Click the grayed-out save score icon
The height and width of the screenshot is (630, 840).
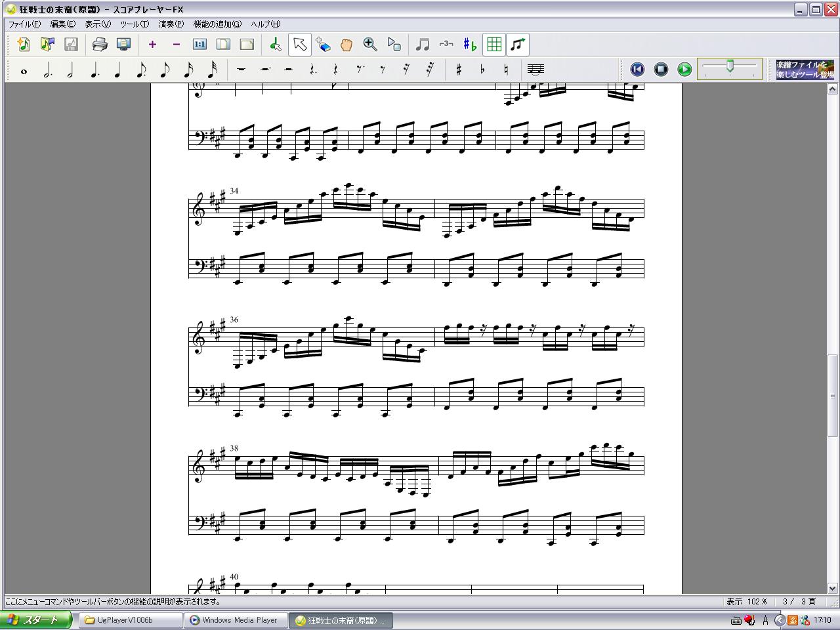pyautogui.click(x=71, y=45)
